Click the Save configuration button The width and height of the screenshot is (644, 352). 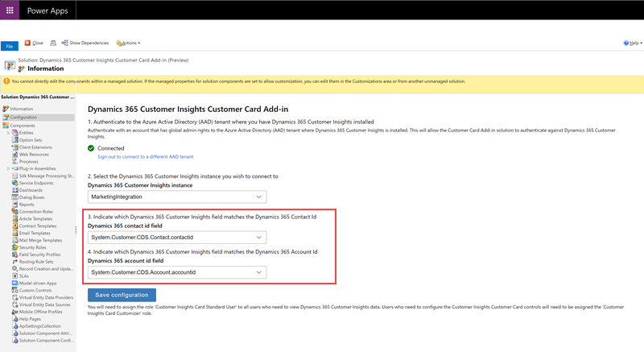[122, 295]
